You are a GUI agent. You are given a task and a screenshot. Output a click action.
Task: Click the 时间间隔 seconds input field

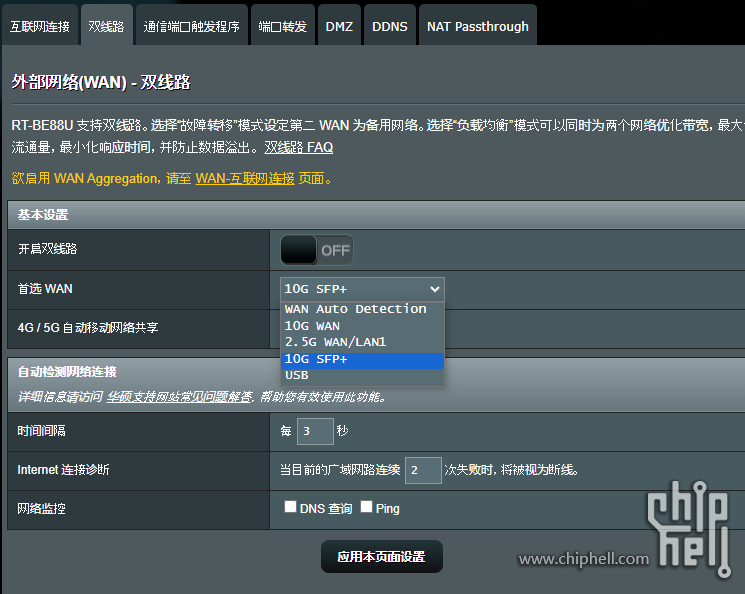click(315, 431)
